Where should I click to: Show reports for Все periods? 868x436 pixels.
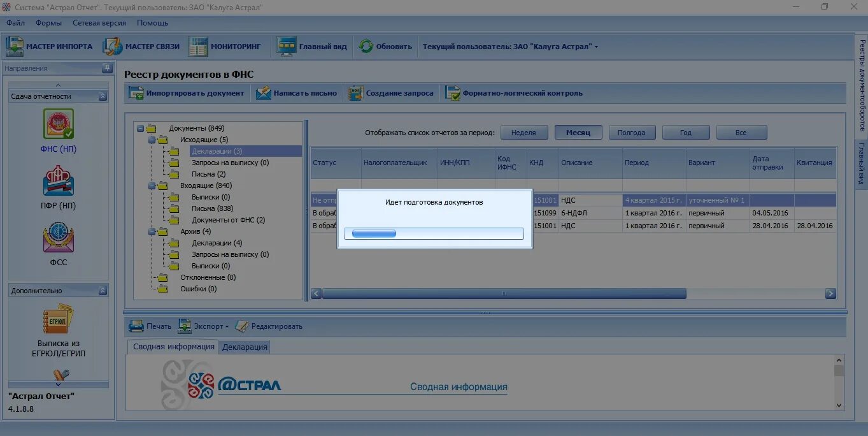point(741,133)
